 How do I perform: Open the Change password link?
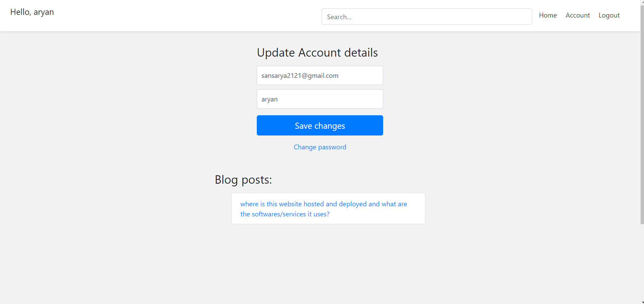(x=320, y=147)
